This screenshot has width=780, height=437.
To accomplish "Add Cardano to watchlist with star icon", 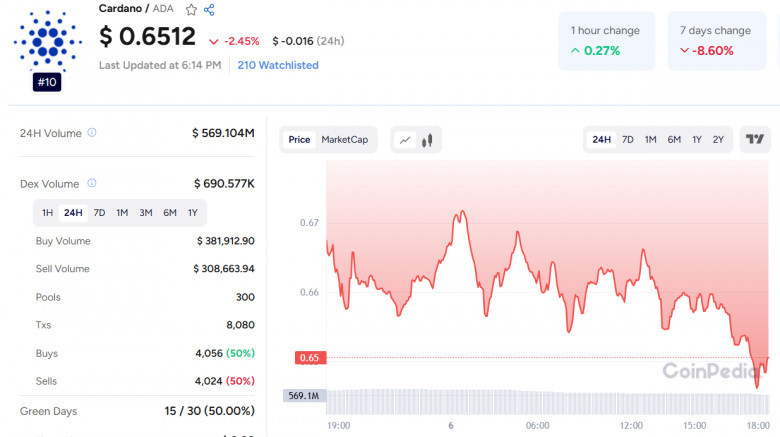I will click(191, 9).
